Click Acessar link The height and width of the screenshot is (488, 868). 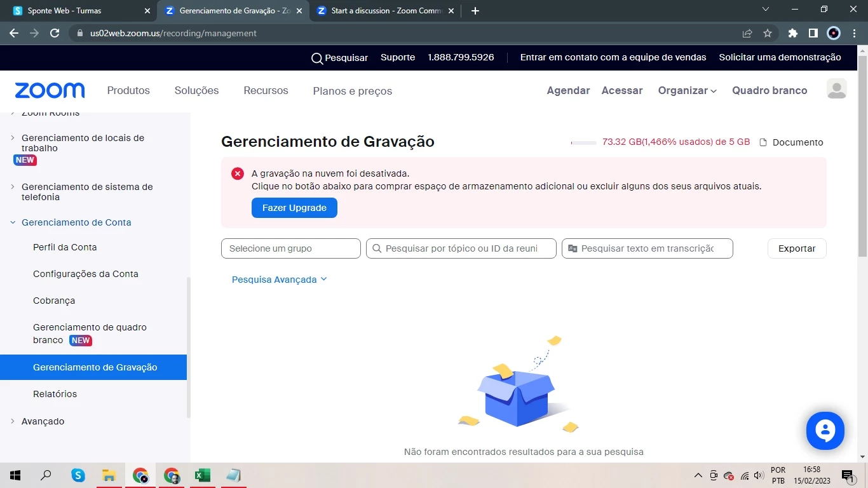622,90
